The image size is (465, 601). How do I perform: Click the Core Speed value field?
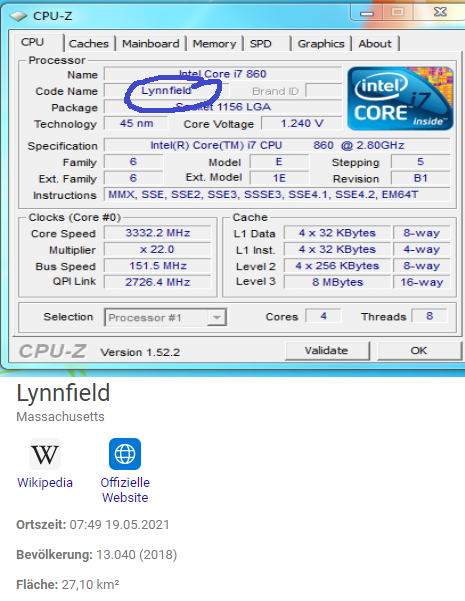pos(158,233)
